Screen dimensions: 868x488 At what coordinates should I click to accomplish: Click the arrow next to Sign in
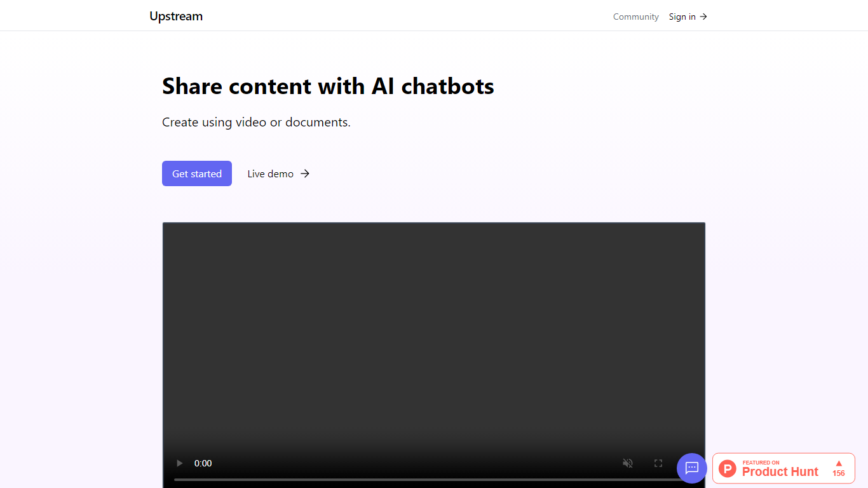703,17
